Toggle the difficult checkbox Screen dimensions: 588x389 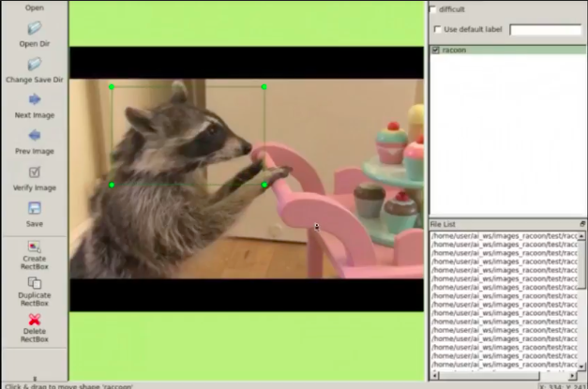point(433,9)
